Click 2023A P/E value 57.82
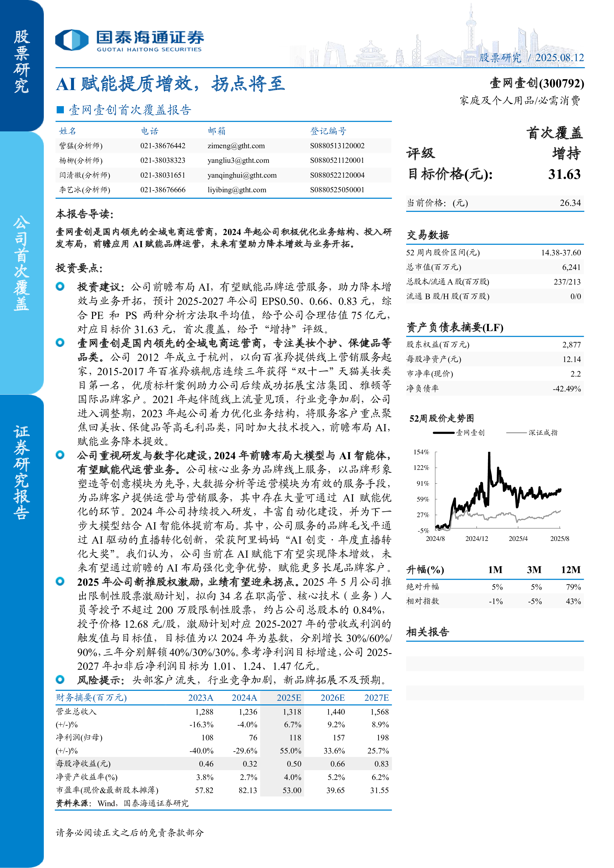Screen dimensions: 614x868 [x=204, y=790]
